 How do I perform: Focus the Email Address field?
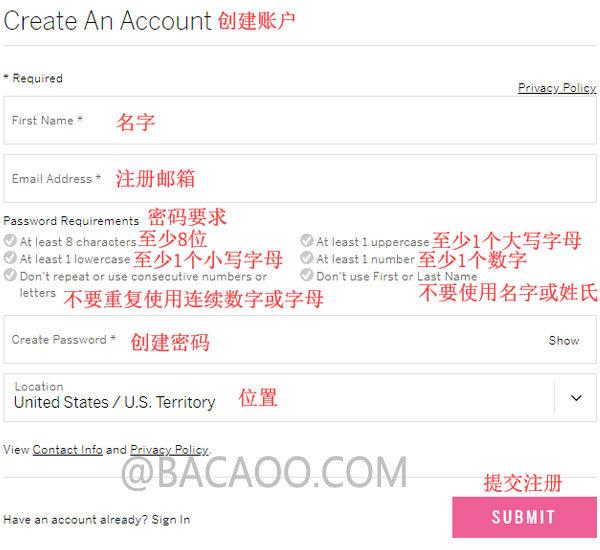tap(300, 179)
